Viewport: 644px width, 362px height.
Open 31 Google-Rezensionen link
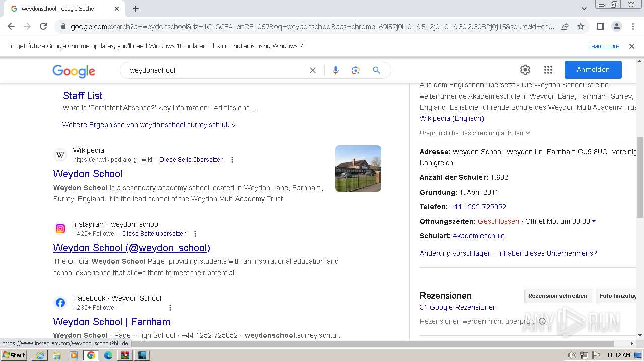tap(458, 307)
